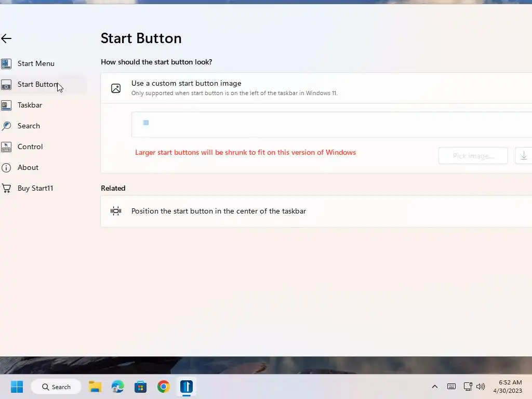This screenshot has height=399, width=532.
Task: Click the download arrow button
Action: (524, 156)
